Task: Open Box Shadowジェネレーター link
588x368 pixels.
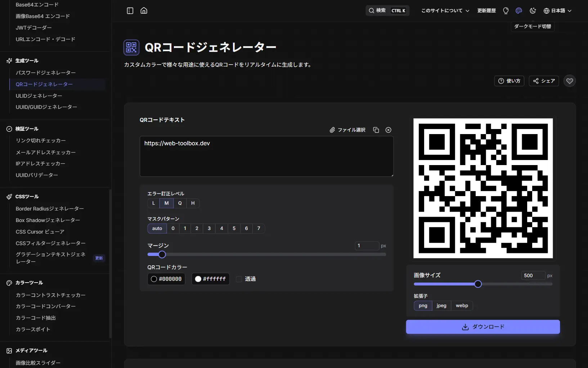Action: (48, 220)
